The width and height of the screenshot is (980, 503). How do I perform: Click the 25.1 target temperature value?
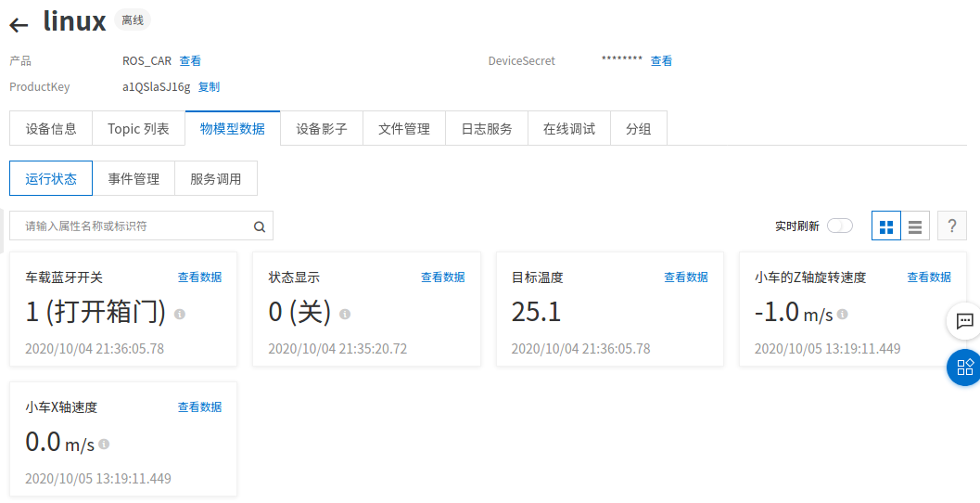click(x=536, y=312)
